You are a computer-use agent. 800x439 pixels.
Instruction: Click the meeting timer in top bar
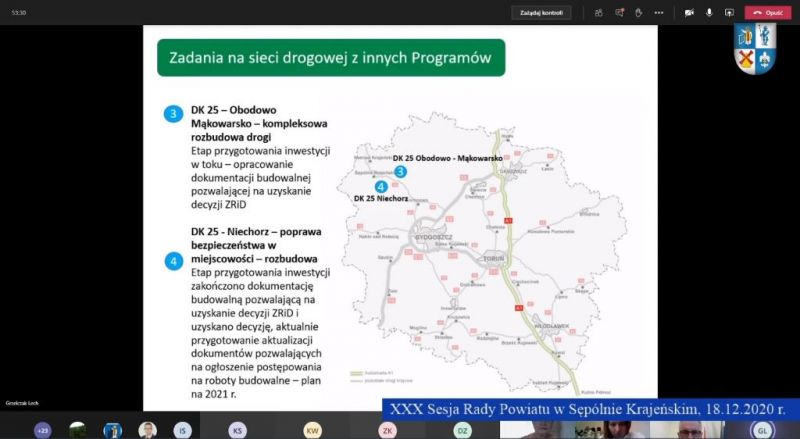[19, 12]
